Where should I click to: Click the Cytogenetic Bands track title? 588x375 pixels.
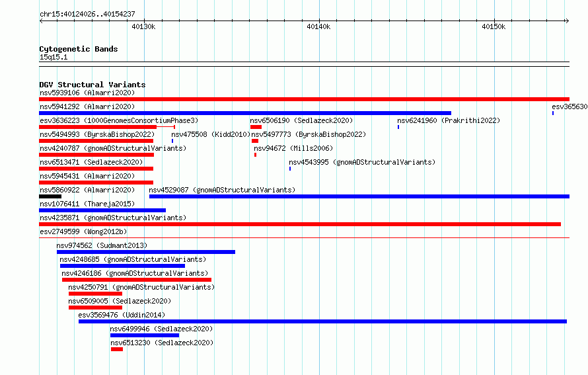pos(79,49)
